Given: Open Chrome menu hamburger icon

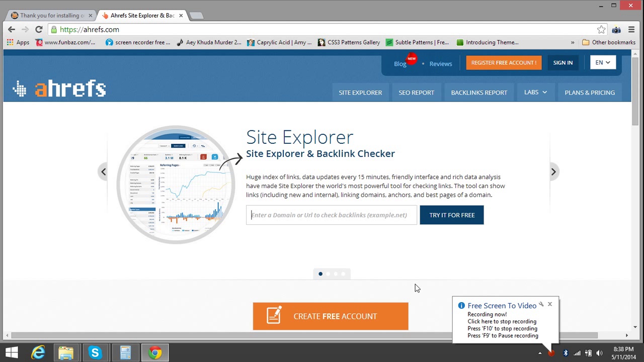Looking at the screenshot, I should pyautogui.click(x=631, y=30).
